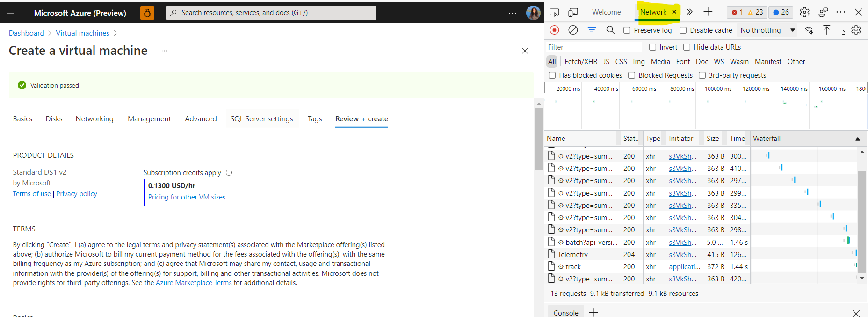This screenshot has height=317, width=868.
Task: Filter requests by Fetch/XHR
Action: click(x=581, y=62)
